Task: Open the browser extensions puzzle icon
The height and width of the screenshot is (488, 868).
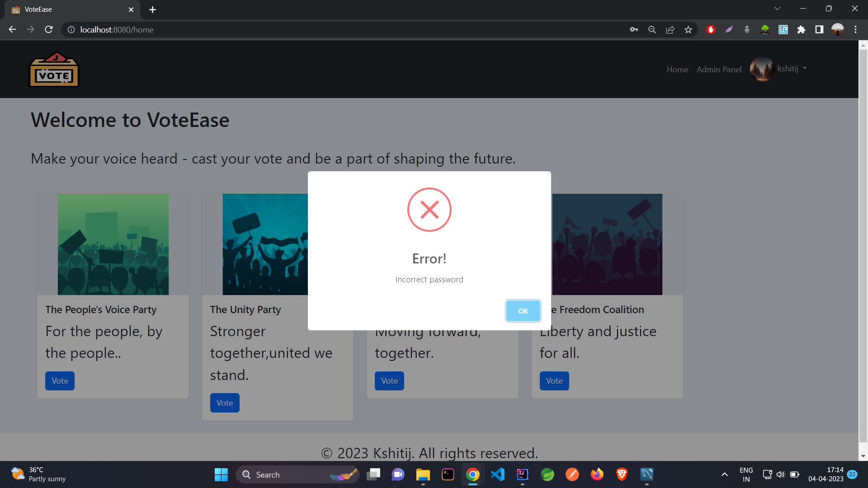Action: coord(801,30)
